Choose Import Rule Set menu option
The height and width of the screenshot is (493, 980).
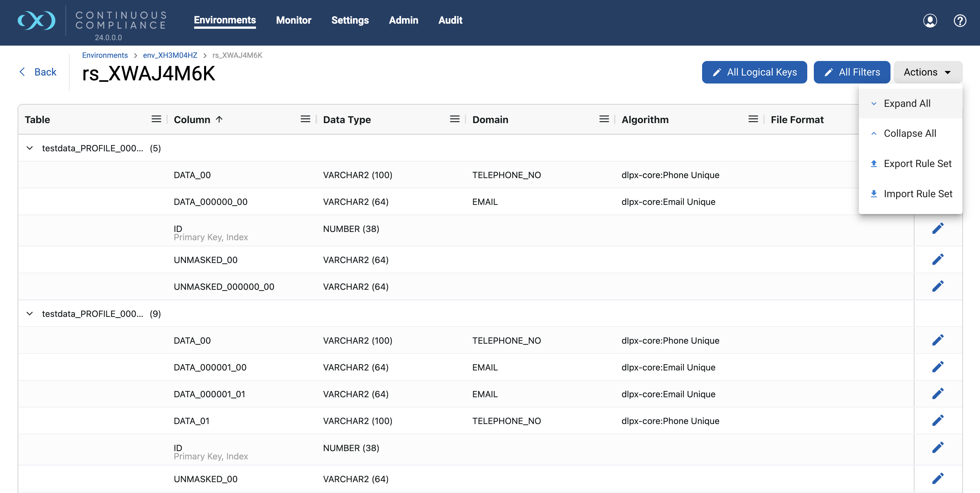[917, 194]
